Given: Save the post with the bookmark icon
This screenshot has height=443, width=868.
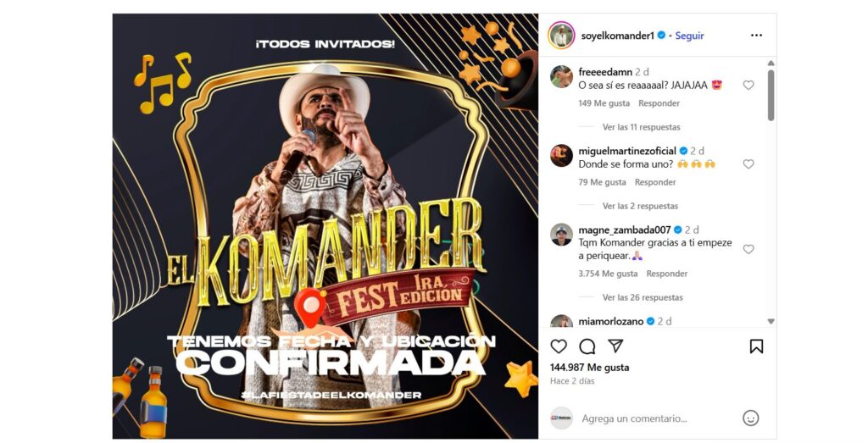Looking at the screenshot, I should [x=756, y=346].
